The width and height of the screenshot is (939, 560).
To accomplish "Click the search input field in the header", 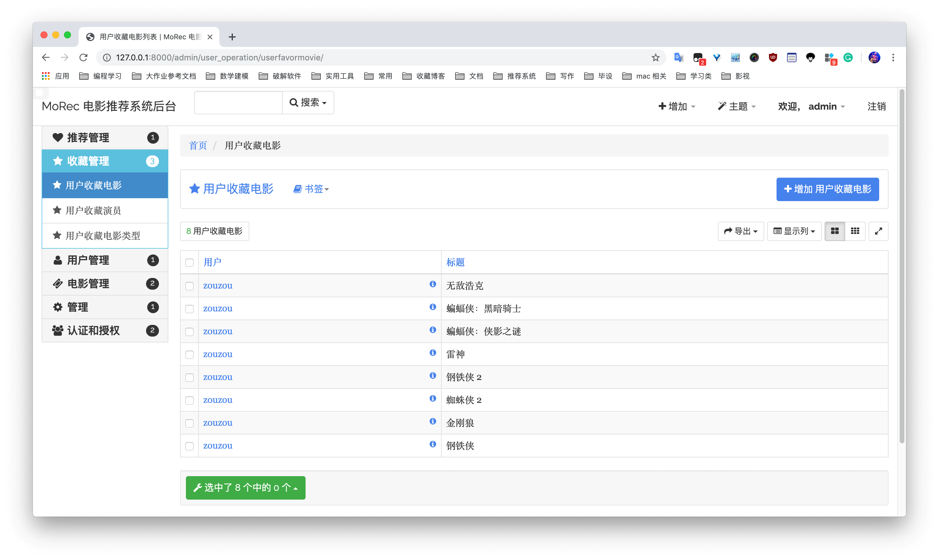I will point(238,103).
